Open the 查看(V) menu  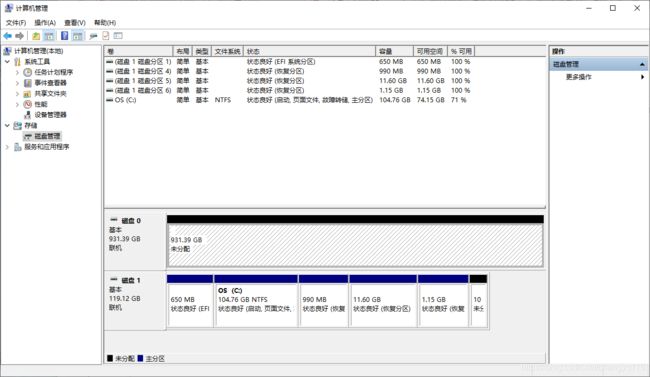pos(75,22)
